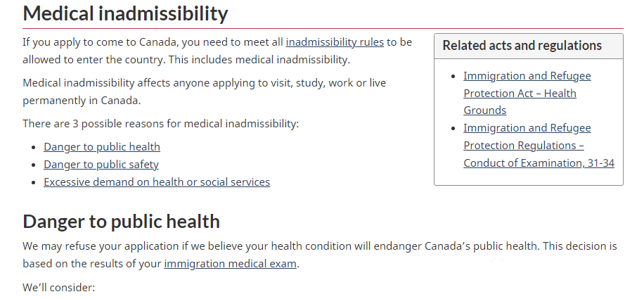Click the paragraph starting 'Medical inadmissibility affects anyone'
Viewport: 644px width, 299px height.
coord(204,91)
